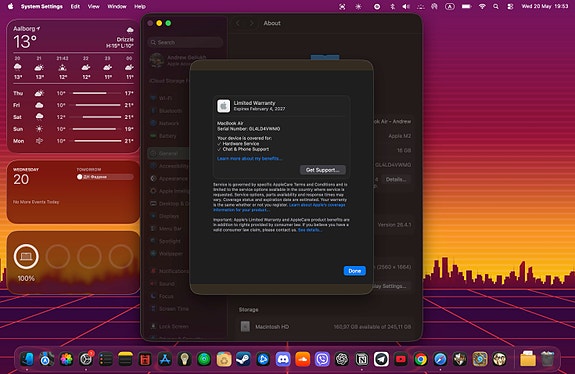Open Learn about Apple's coverage information link
The height and width of the screenshot is (374, 575).
click(x=279, y=207)
